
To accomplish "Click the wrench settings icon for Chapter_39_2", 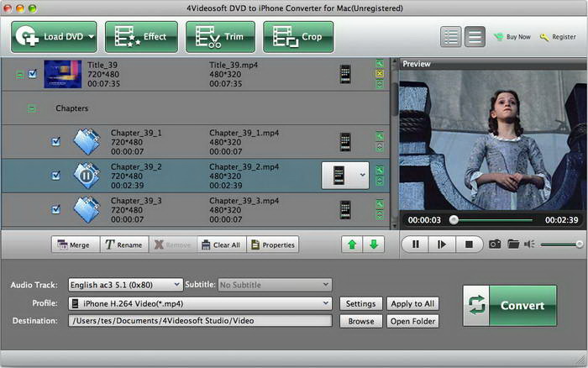I will tap(380, 171).
